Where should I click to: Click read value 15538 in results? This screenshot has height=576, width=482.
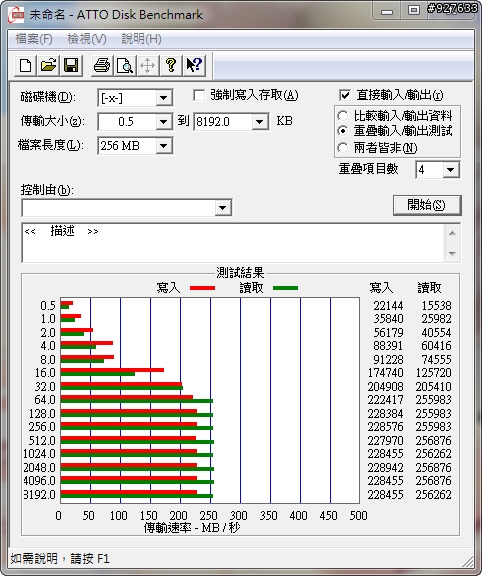click(436, 306)
